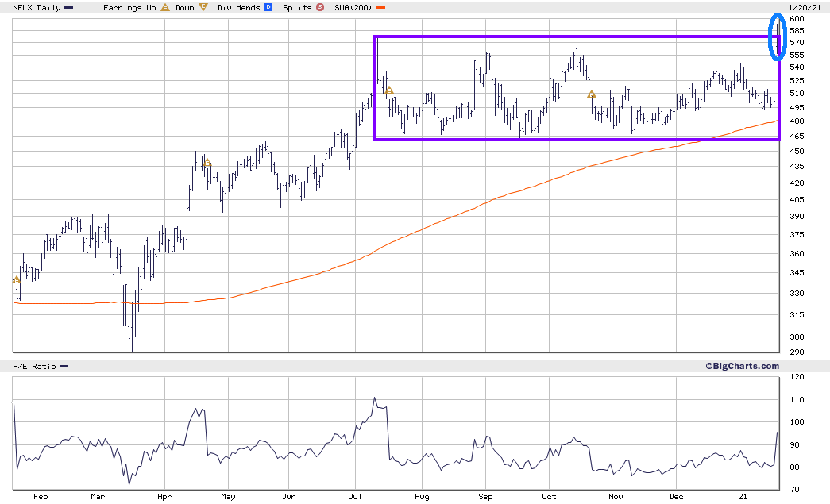Image resolution: width=830 pixels, height=504 pixels.
Task: Click the 100 value on the P/E axis
Action: [797, 421]
